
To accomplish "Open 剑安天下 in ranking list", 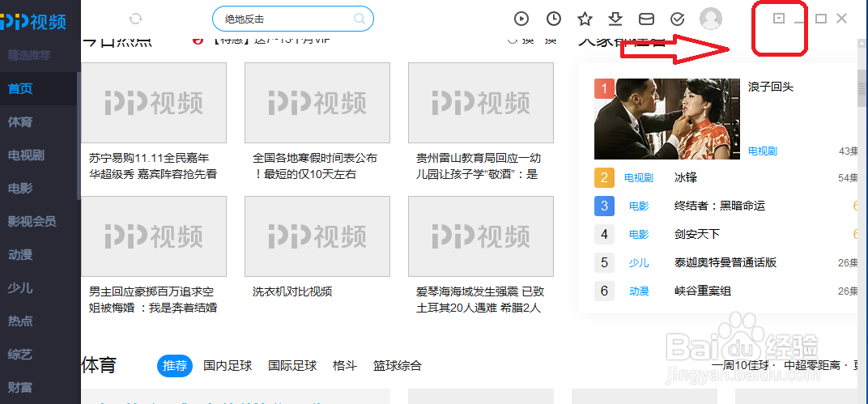I will (x=697, y=234).
